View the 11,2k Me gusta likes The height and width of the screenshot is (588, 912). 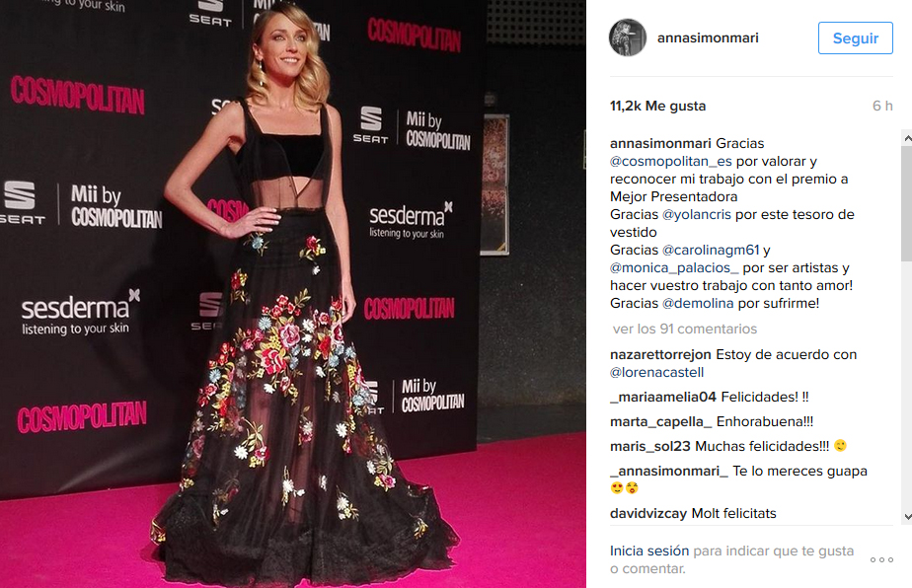click(657, 106)
